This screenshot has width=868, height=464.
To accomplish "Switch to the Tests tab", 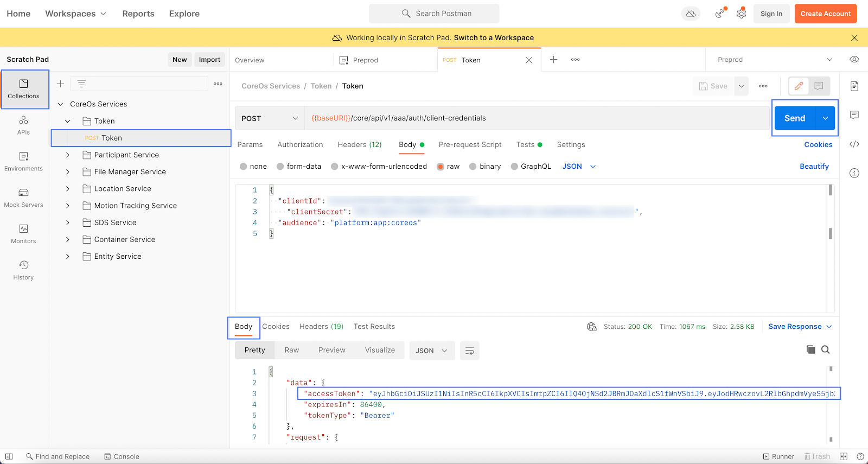I will (529, 145).
